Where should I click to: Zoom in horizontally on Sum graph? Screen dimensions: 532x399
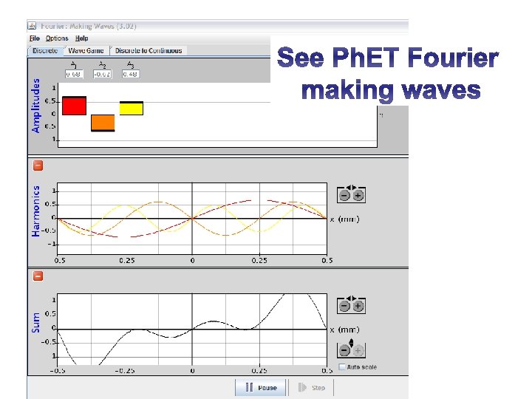click(x=358, y=306)
